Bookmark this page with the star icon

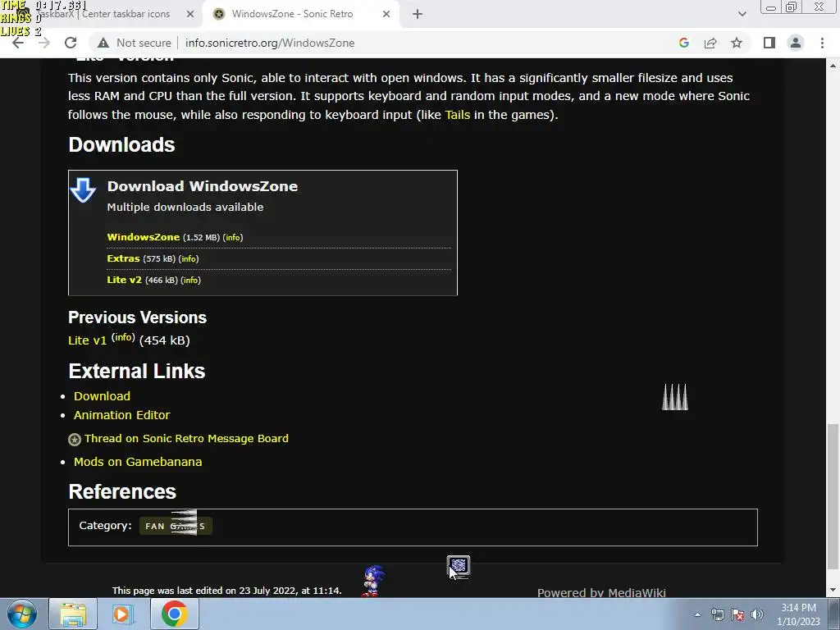[x=737, y=43]
